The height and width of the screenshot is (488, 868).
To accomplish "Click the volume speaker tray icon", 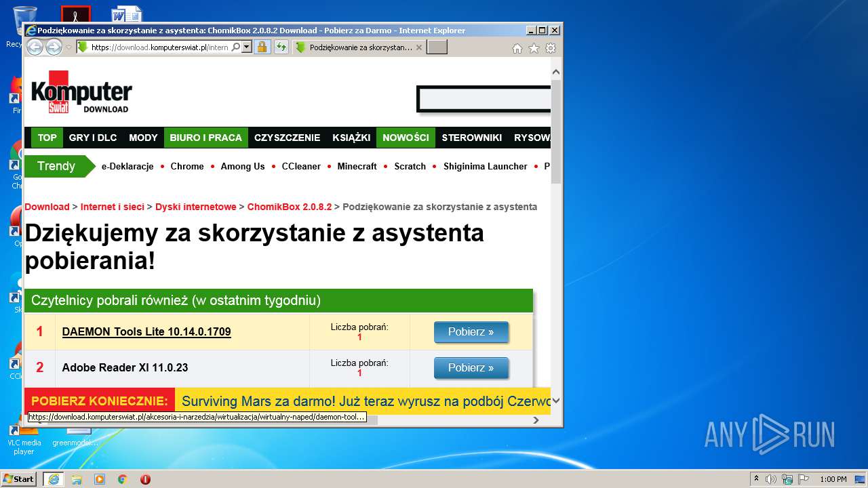I will pos(771,479).
